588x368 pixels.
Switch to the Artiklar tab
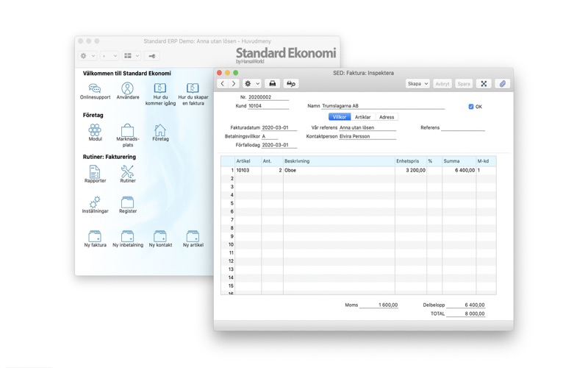362,117
